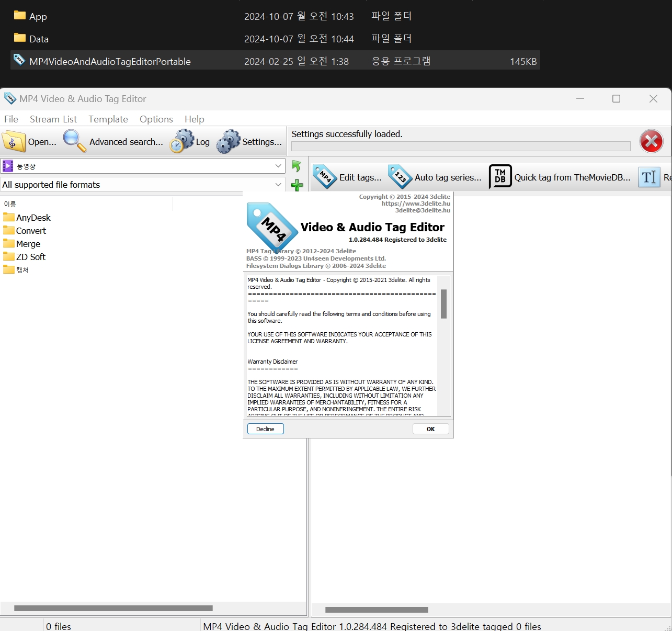Viewport: 672px width, 631px height.
Task: Click the loading progress bar
Action: [461, 146]
